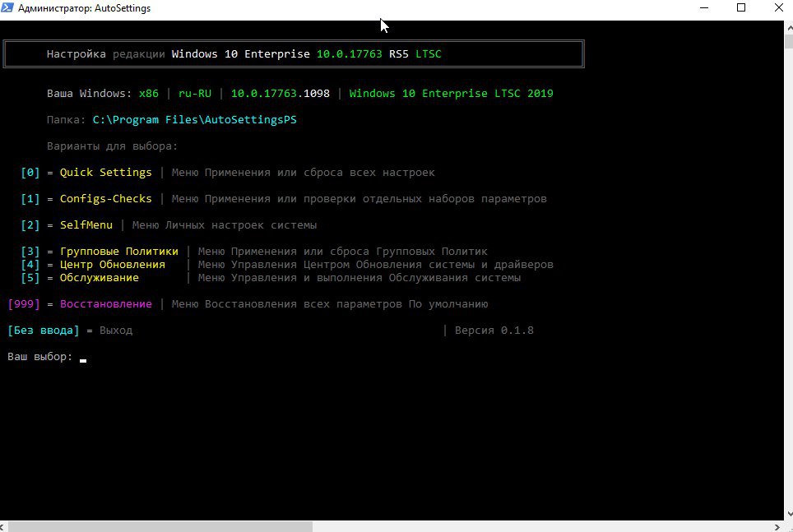Click the path 'C:\Program Files\AutoSettingsPS'

(x=195, y=120)
